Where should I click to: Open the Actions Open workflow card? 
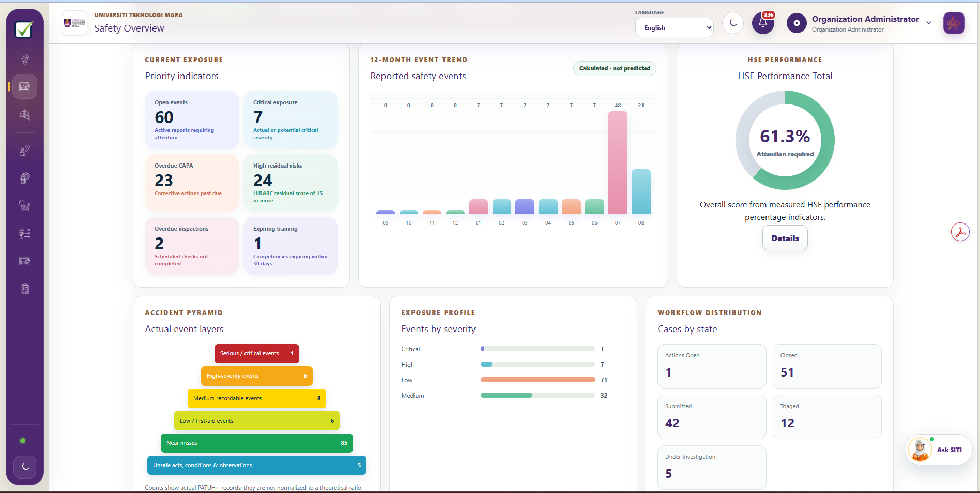[712, 366]
